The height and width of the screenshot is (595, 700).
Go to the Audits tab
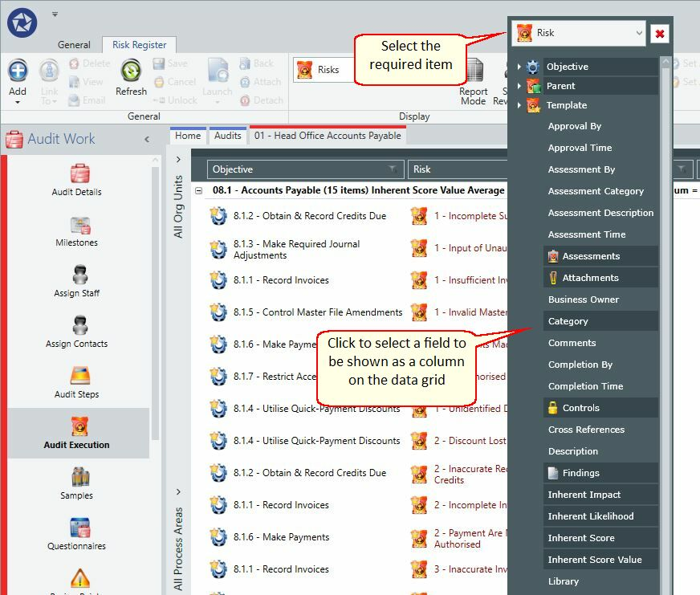coord(228,136)
